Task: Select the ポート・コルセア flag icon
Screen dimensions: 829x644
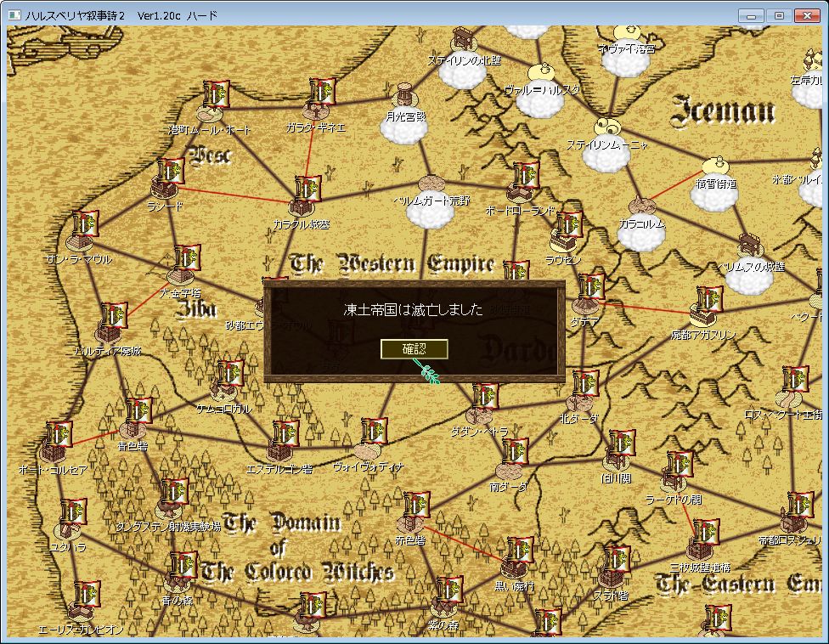Action: click(x=59, y=436)
